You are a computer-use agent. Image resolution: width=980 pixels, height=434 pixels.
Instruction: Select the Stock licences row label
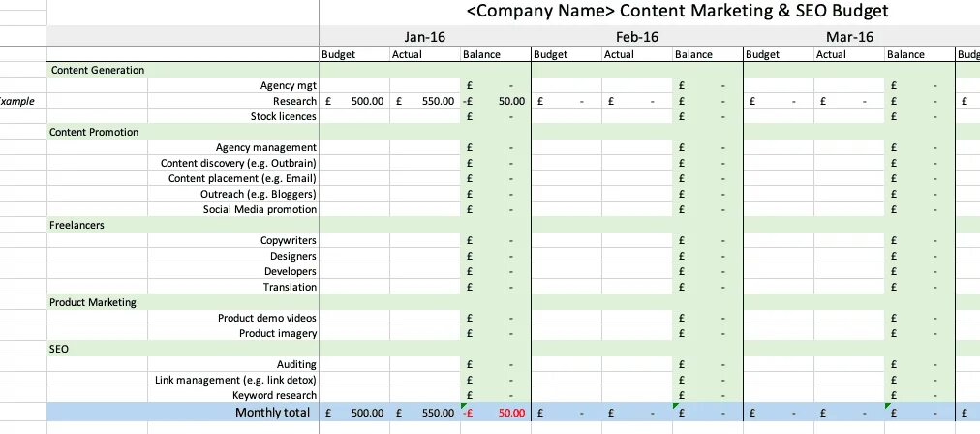pos(283,116)
